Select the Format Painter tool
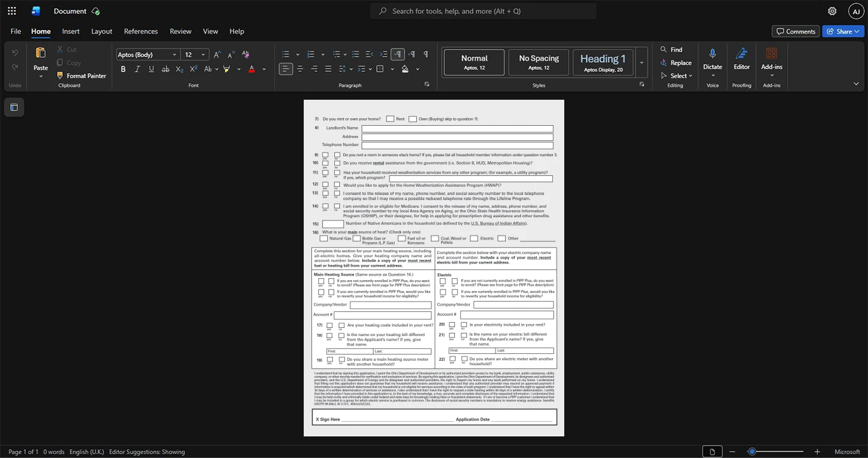The width and height of the screenshot is (868, 458). [81, 76]
